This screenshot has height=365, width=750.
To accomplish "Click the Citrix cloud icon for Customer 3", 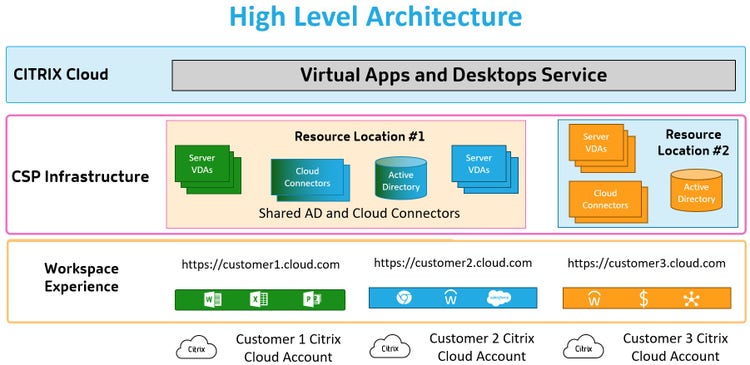I will 583,348.
